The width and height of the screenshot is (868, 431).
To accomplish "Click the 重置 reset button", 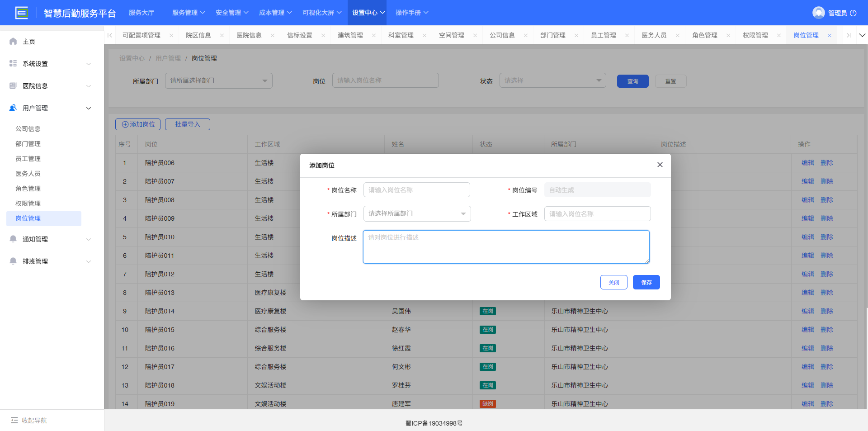I will (671, 81).
